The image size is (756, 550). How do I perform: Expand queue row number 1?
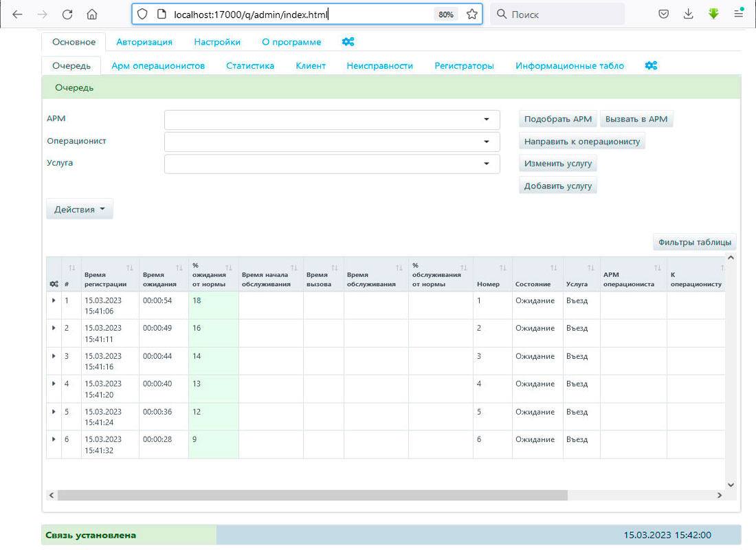(54, 300)
